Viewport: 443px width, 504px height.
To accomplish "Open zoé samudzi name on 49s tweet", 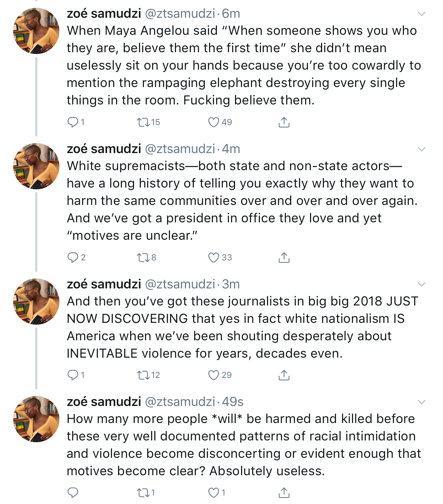I will 104,402.
